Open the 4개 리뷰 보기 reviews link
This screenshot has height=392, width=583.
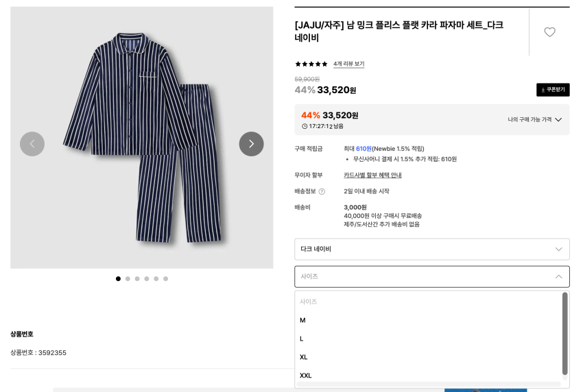(348, 64)
